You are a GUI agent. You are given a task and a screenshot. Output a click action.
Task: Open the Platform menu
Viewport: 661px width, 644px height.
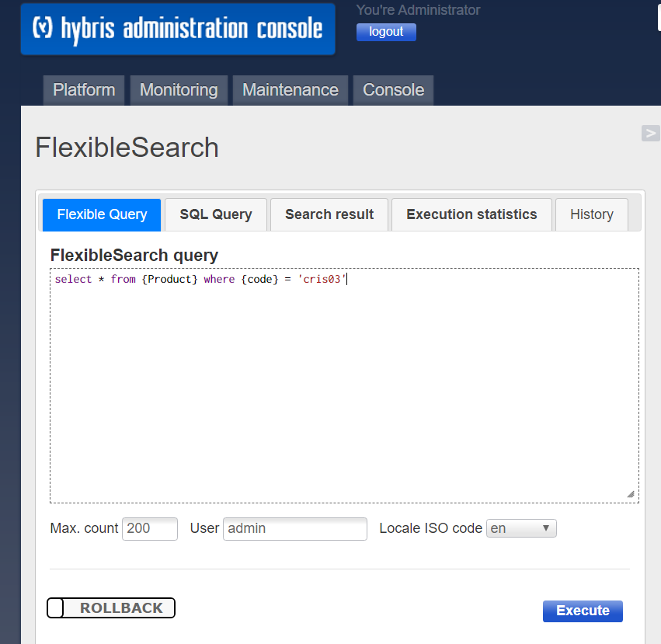(84, 90)
